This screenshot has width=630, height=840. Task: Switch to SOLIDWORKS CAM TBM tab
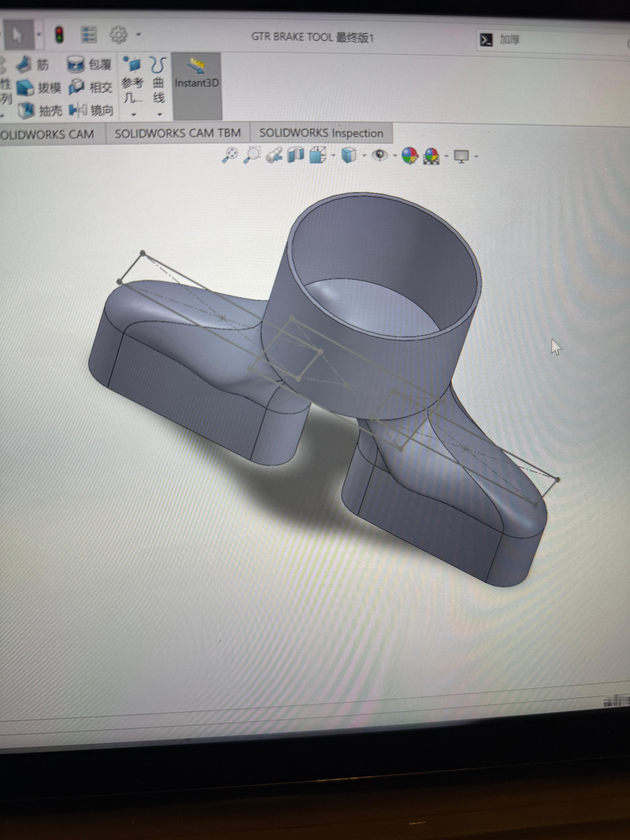click(178, 133)
